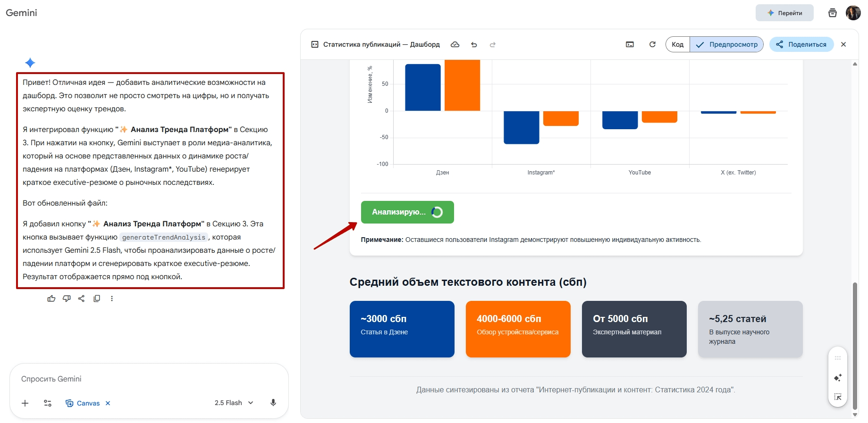This screenshot has height=423, width=868.
Task: Click the canvas vertical scrollbar thumb
Action: click(855, 346)
